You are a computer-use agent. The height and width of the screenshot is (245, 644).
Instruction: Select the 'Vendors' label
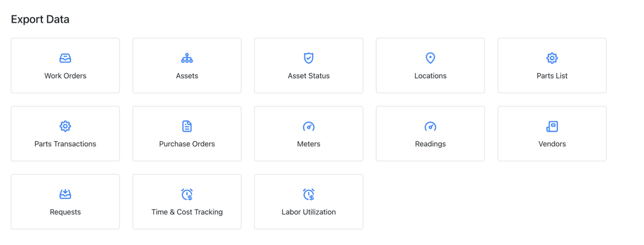[552, 144]
